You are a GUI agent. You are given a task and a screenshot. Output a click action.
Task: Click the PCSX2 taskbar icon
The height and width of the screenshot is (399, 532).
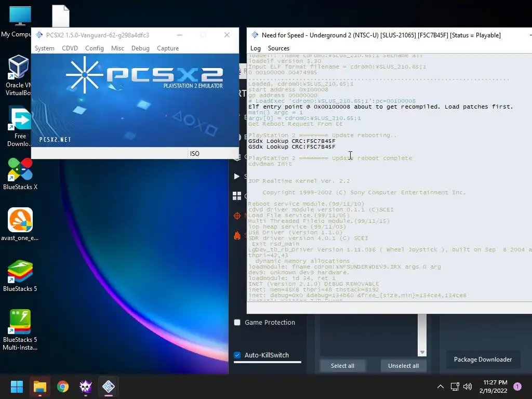pos(109,387)
